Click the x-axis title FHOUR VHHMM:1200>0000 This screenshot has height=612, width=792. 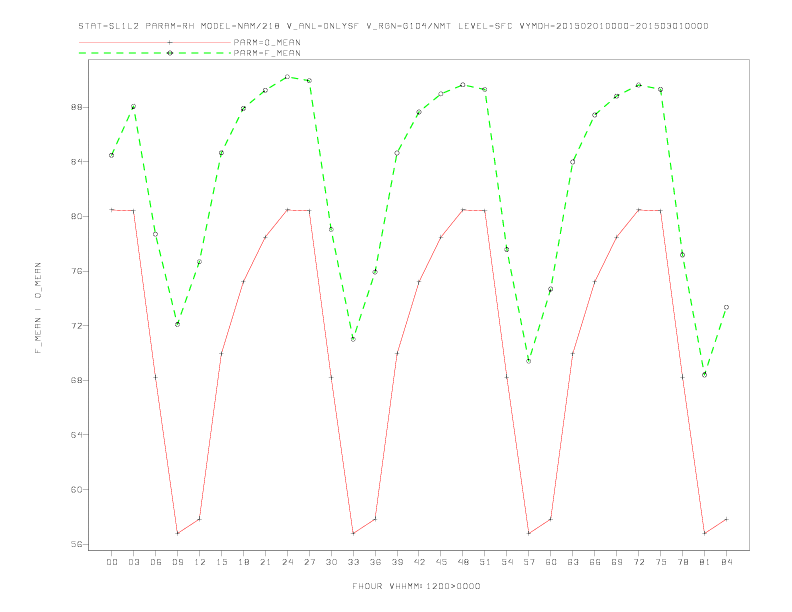click(416, 586)
